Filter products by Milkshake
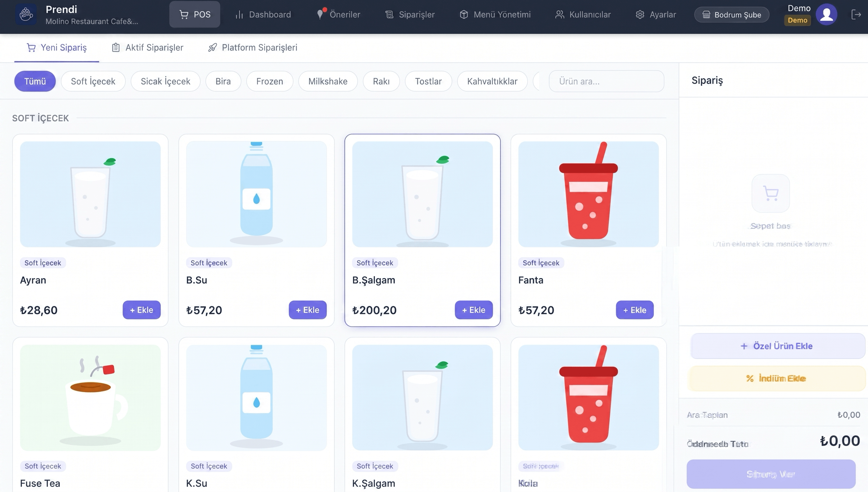The image size is (868, 492). [x=328, y=81]
